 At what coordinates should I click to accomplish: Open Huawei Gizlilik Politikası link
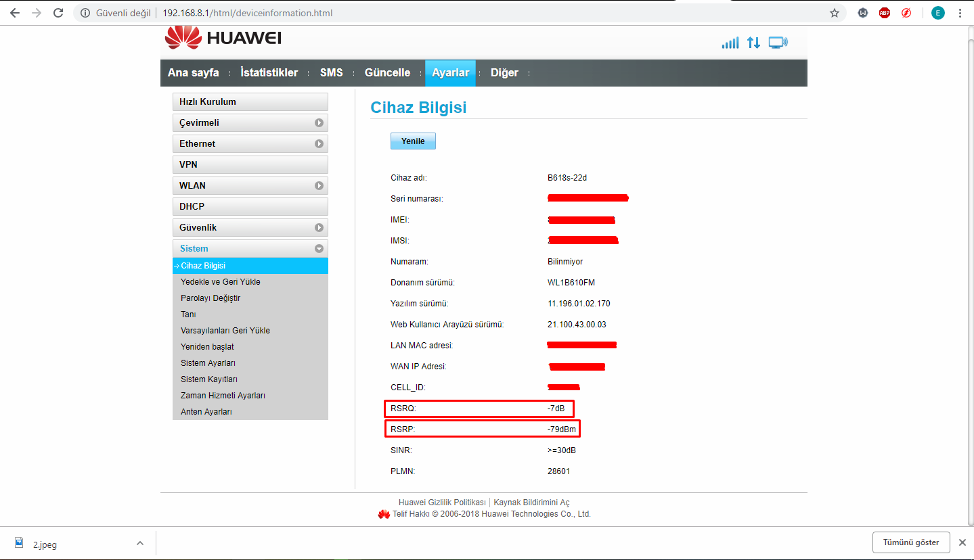(442, 503)
